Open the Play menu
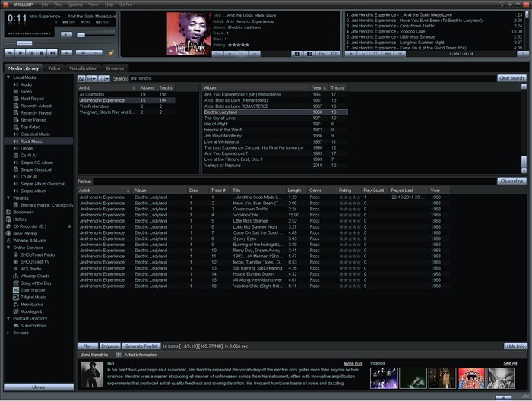 (58, 5)
